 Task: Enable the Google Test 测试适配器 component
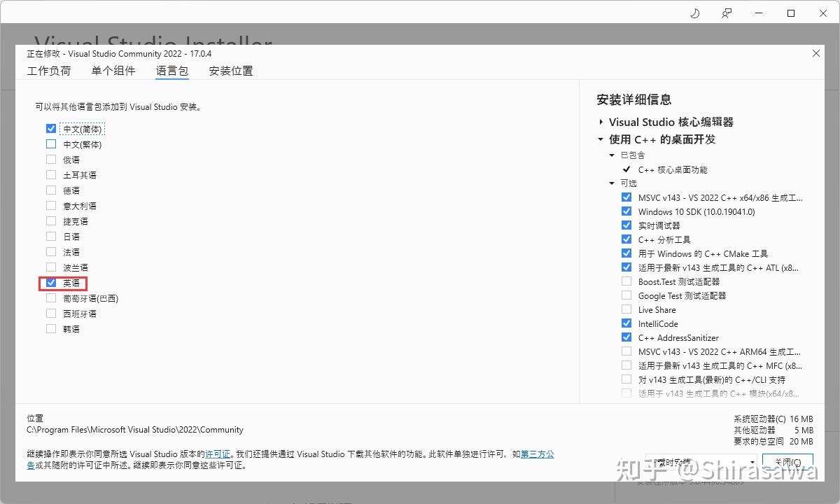pos(626,295)
